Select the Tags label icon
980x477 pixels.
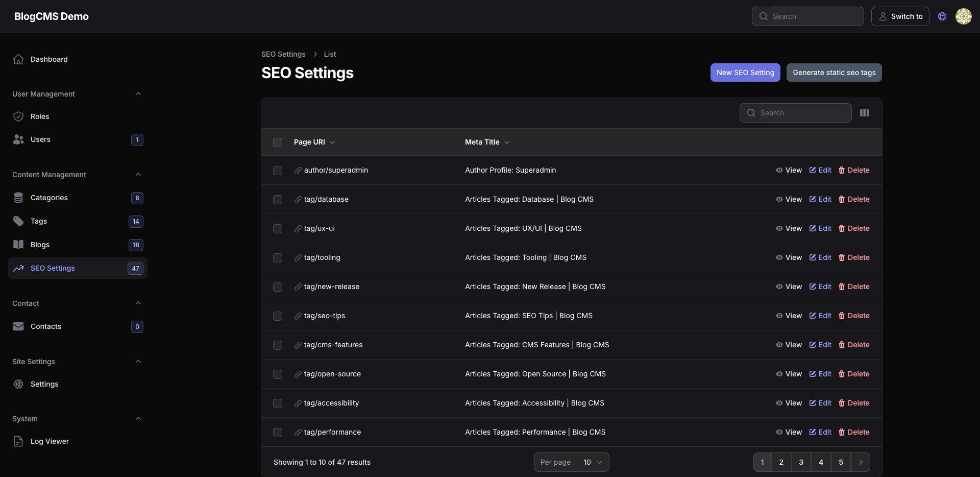click(18, 221)
